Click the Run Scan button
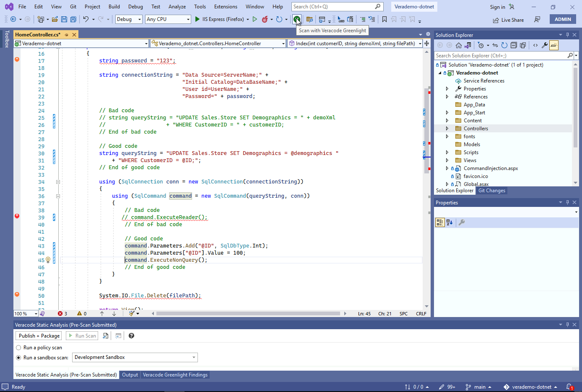 click(x=82, y=336)
